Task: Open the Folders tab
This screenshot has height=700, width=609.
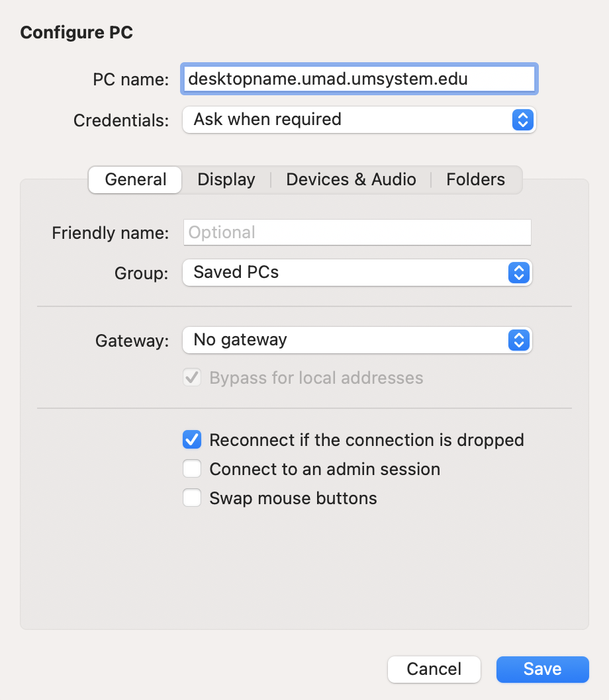Action: [475, 179]
